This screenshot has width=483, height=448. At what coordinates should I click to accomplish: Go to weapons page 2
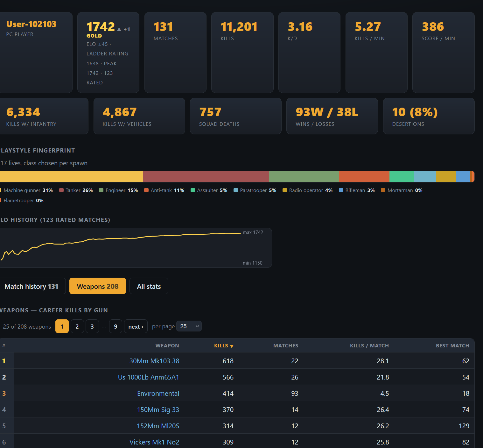pos(77,326)
